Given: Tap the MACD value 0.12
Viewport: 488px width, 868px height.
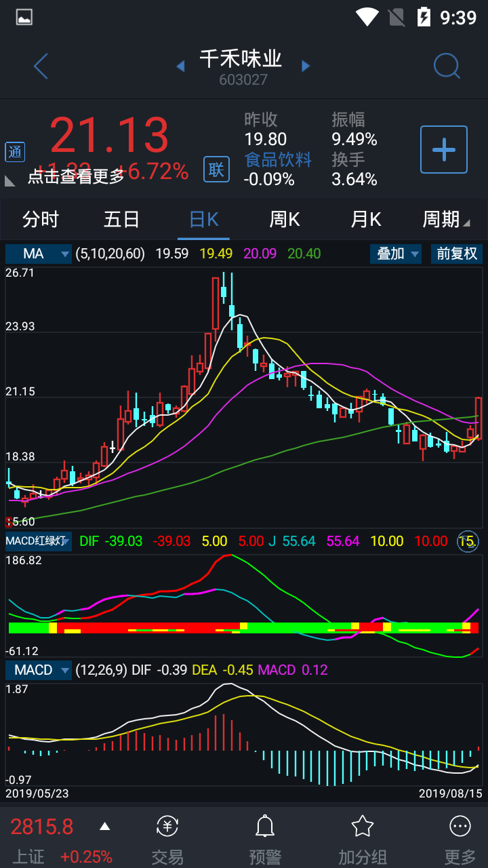Looking at the screenshot, I should tap(314, 670).
